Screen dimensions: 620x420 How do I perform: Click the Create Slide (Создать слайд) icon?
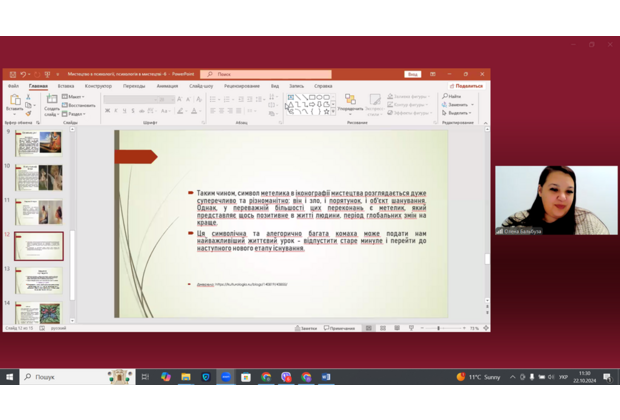[52, 100]
